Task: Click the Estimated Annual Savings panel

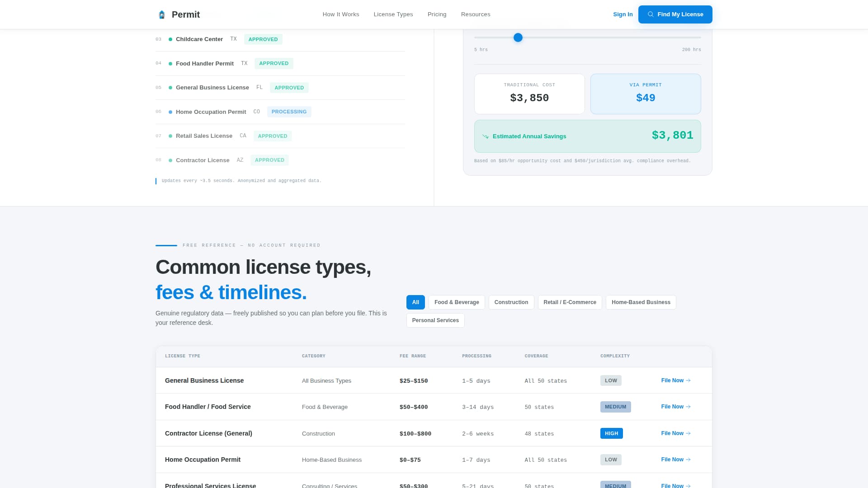Action: (x=587, y=136)
